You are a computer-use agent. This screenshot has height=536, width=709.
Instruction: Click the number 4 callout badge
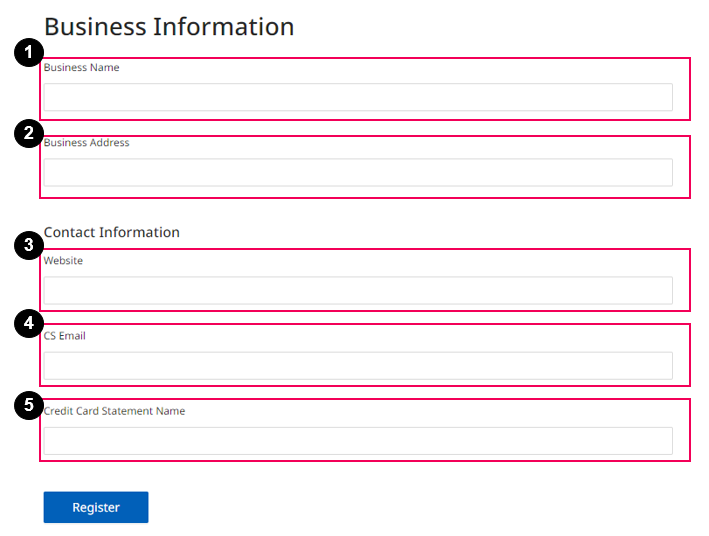[29, 323]
